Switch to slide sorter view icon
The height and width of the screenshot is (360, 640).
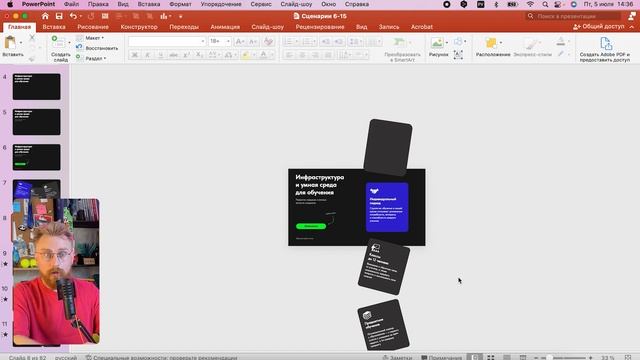click(491, 357)
